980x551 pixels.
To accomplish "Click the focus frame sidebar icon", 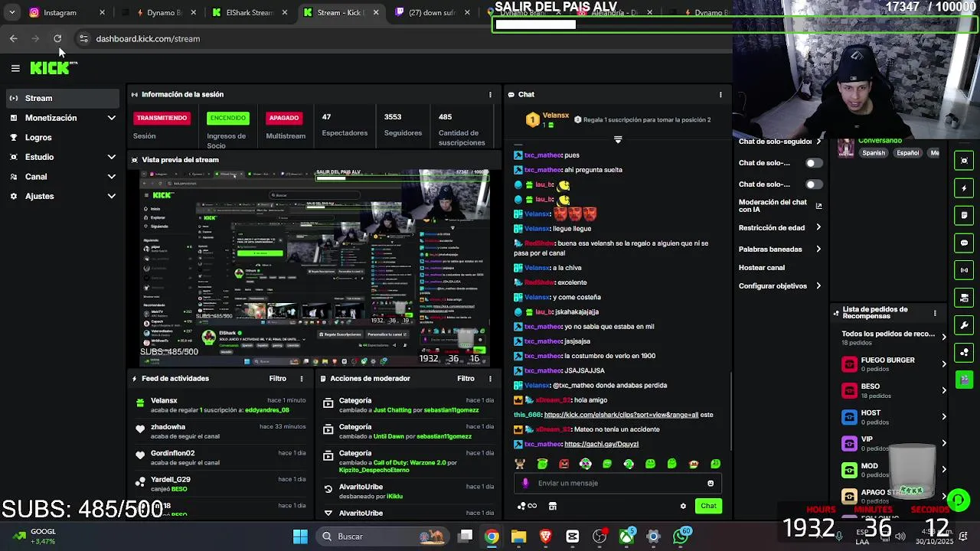I will tap(964, 161).
